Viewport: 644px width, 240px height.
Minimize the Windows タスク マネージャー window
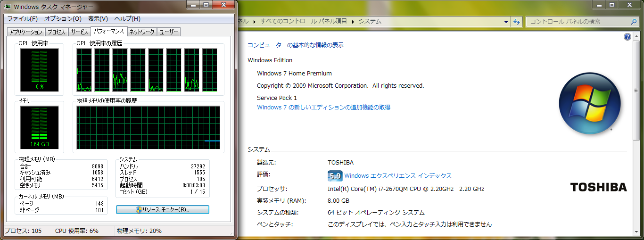193,5
